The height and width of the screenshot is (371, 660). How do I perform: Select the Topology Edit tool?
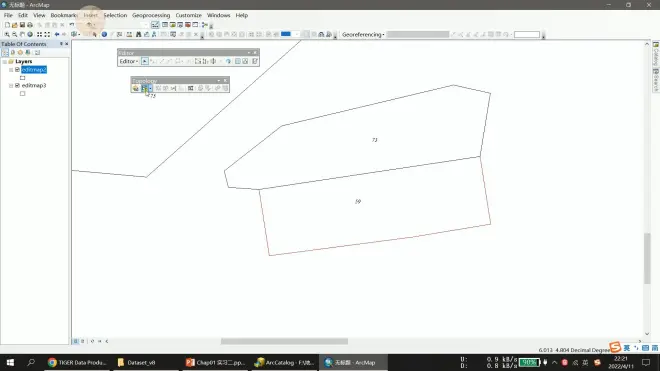pos(144,88)
